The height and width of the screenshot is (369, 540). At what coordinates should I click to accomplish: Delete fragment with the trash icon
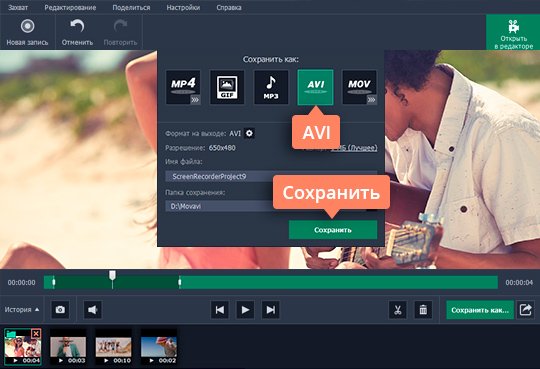423,310
